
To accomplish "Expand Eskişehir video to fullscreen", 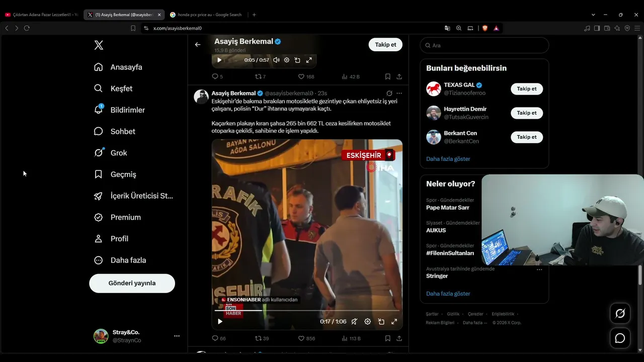I will click(x=394, y=321).
